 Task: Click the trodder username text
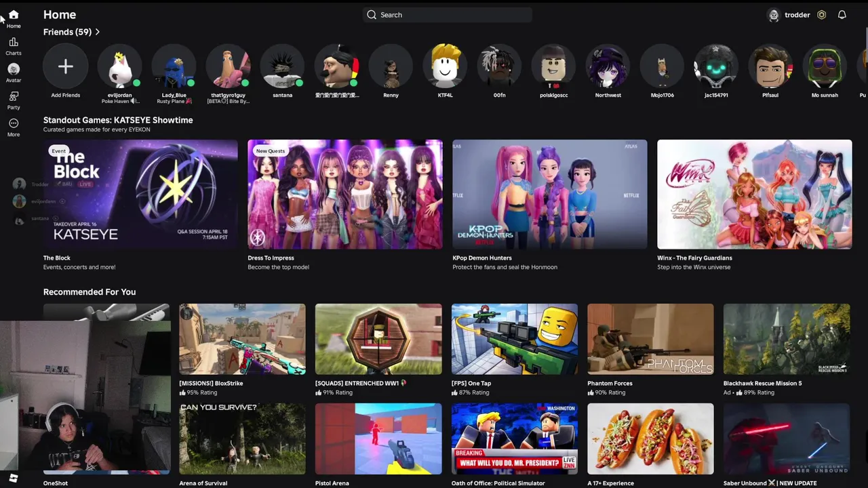pos(797,15)
